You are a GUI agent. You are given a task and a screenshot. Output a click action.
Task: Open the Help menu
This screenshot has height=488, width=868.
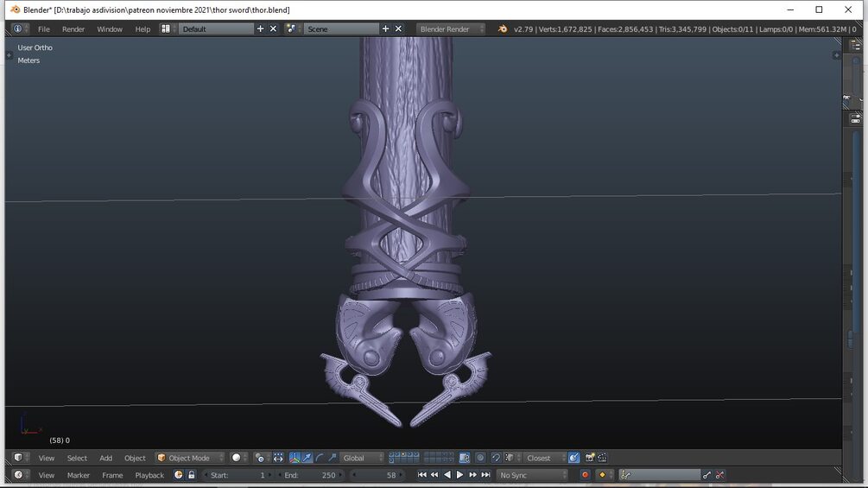143,29
